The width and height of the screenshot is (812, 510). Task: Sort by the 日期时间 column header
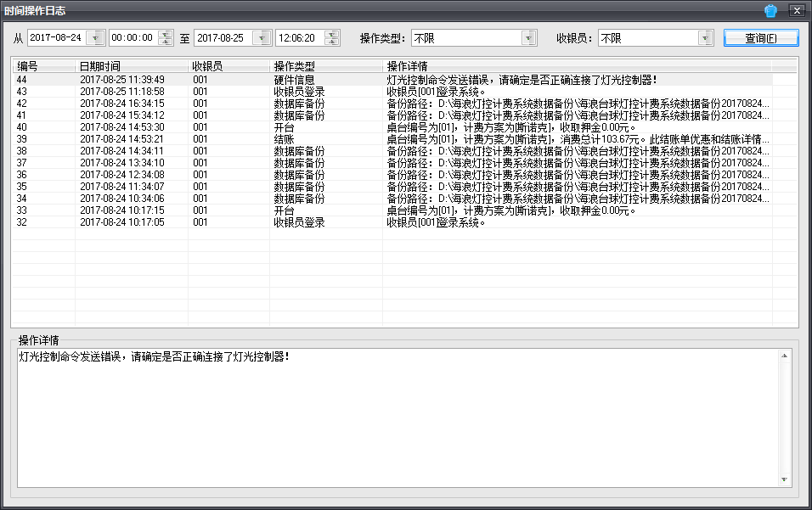[132, 65]
